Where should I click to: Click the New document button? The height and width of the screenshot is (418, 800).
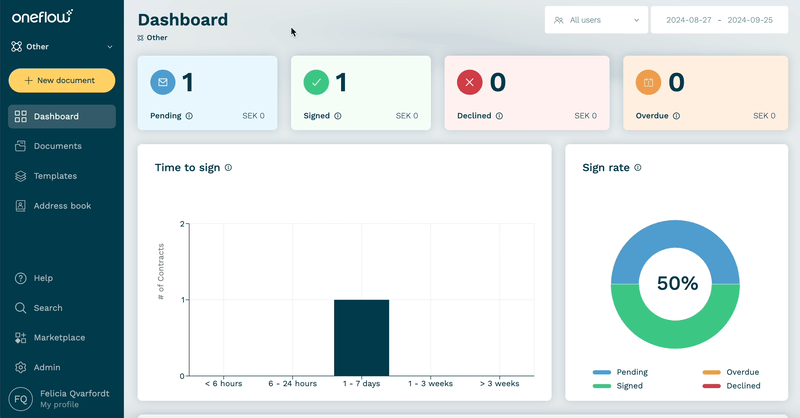point(62,81)
